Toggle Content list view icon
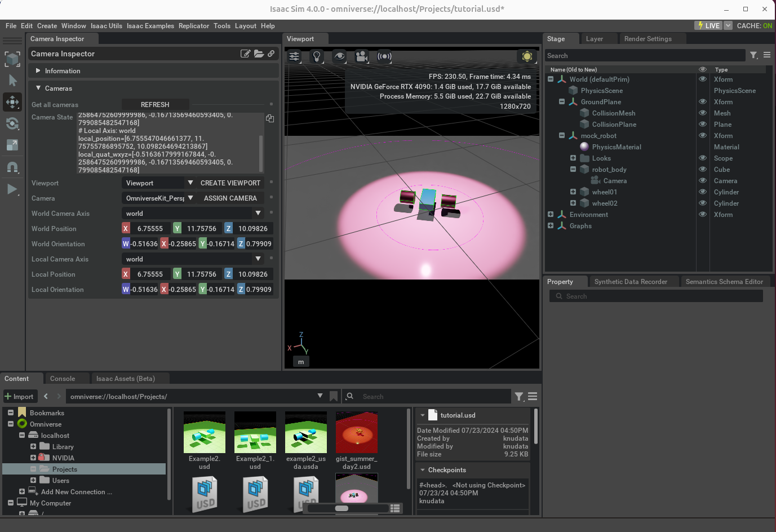Viewport: 776px width, 532px height. coord(395,508)
